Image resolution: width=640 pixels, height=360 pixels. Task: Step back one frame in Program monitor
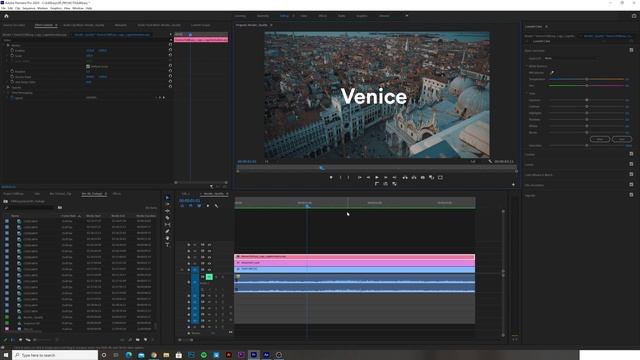pyautogui.click(x=368, y=178)
